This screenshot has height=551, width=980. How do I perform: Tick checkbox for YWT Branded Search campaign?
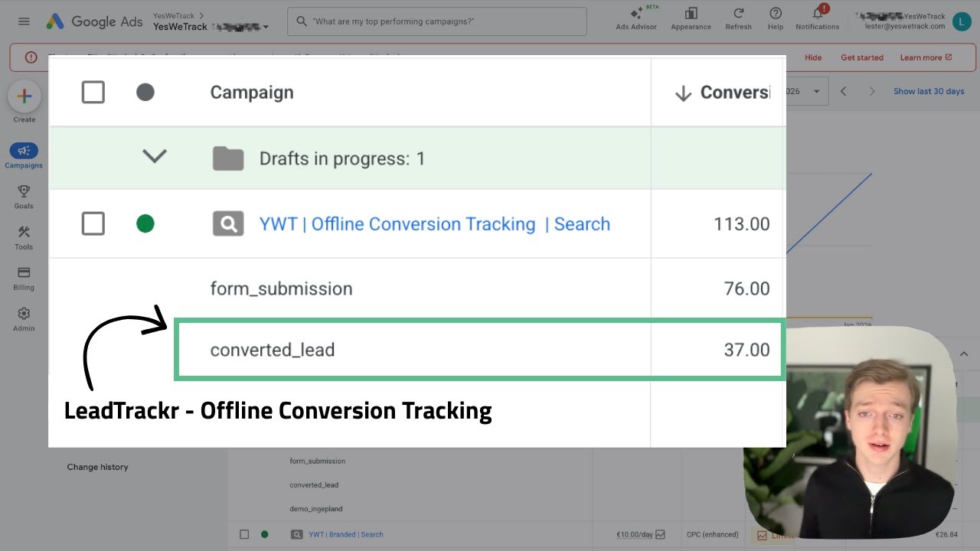[x=244, y=534]
